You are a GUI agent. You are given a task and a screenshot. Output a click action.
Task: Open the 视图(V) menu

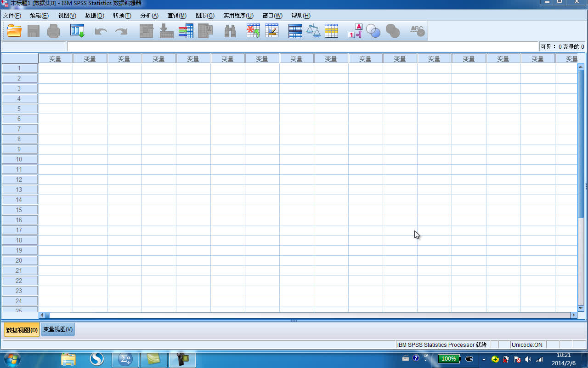click(x=67, y=16)
